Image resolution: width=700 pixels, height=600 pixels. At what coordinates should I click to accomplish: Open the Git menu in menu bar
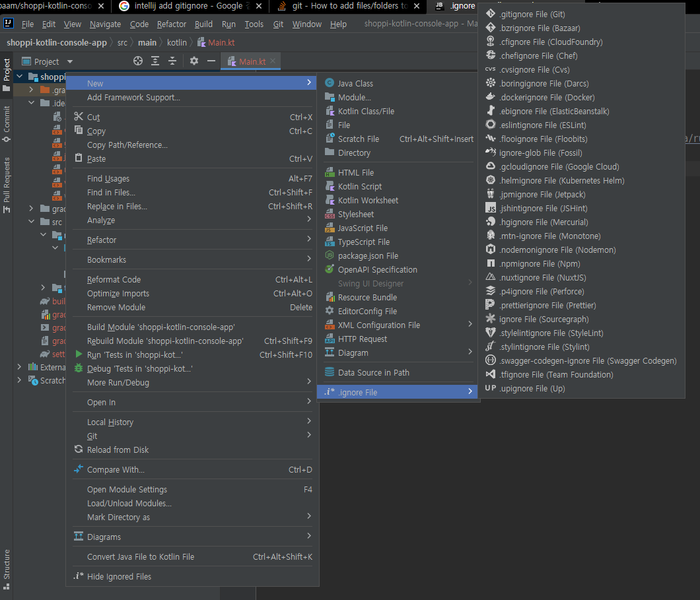pyautogui.click(x=278, y=24)
